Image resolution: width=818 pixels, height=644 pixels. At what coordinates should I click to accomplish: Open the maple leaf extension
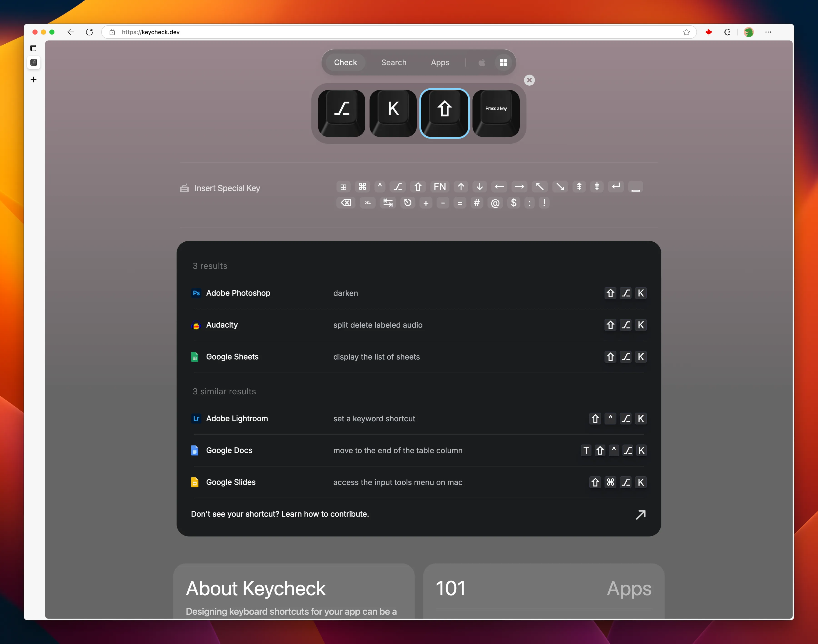(x=709, y=32)
